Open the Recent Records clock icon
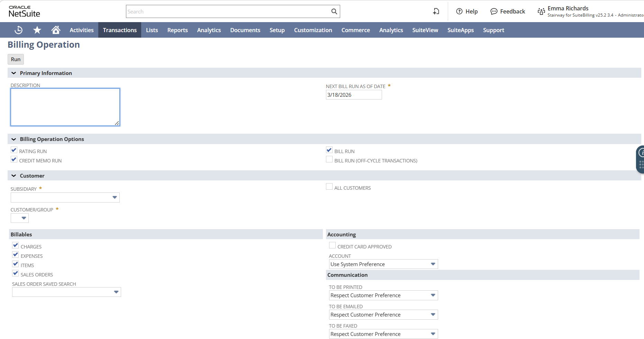 (18, 30)
